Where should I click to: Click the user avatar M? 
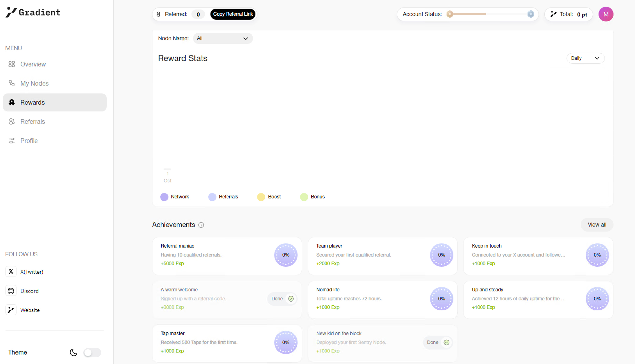point(606,14)
